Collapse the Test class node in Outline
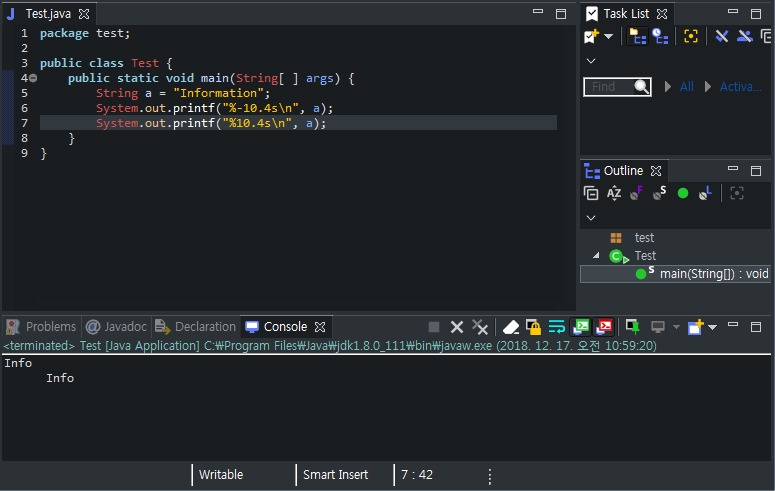 pyautogui.click(x=596, y=256)
